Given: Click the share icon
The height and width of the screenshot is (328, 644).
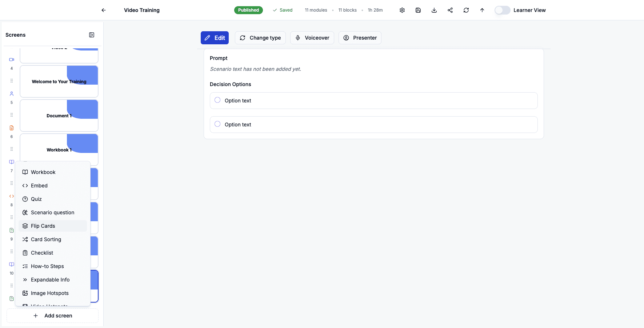Looking at the screenshot, I should coord(450,10).
